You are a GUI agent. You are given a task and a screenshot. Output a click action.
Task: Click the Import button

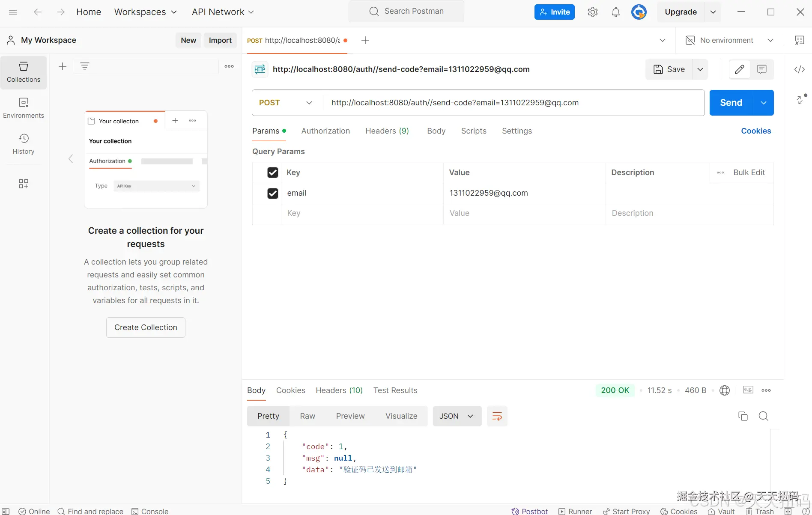pyautogui.click(x=220, y=40)
